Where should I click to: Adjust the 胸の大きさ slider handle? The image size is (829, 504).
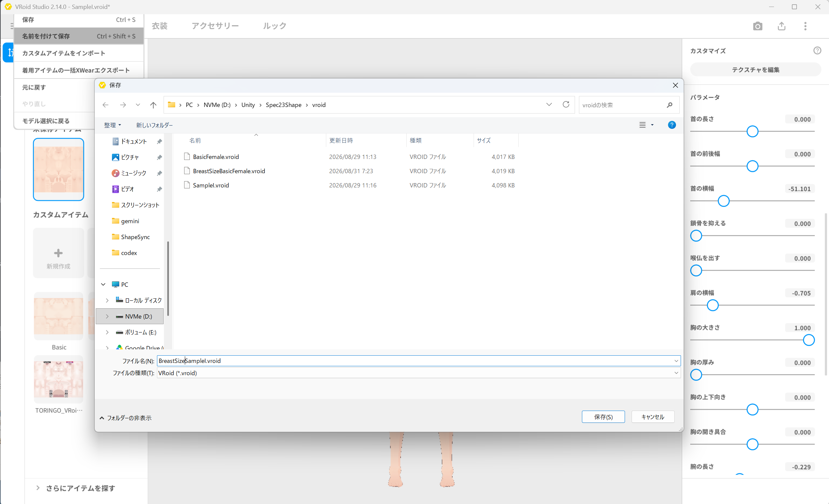point(808,340)
